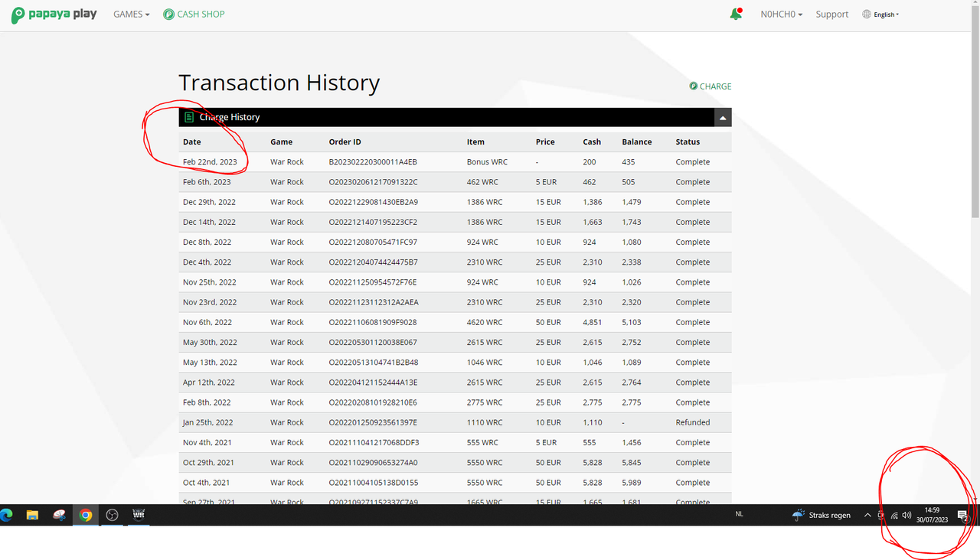
Task: Open the Support page
Action: pos(831,15)
